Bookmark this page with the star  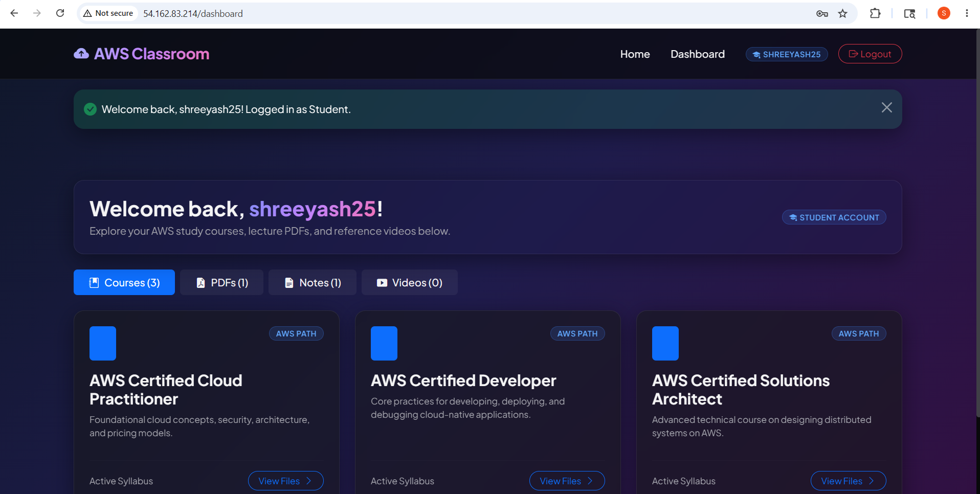(843, 14)
